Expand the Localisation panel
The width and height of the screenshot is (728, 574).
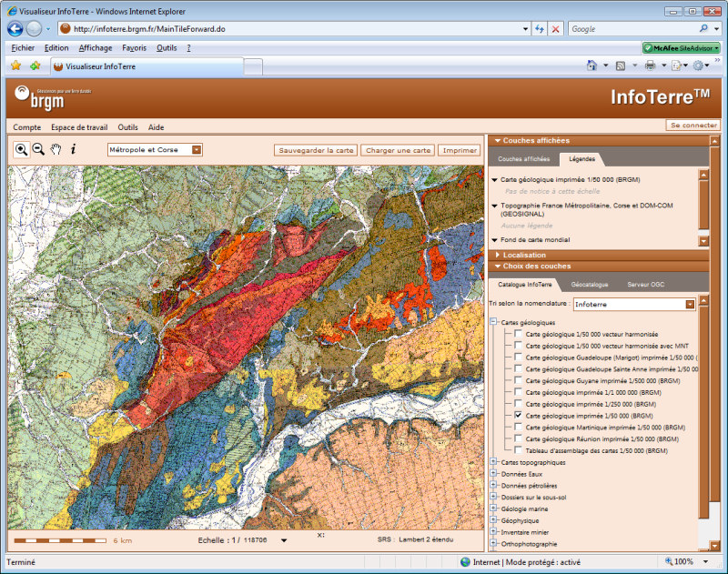pos(599,255)
